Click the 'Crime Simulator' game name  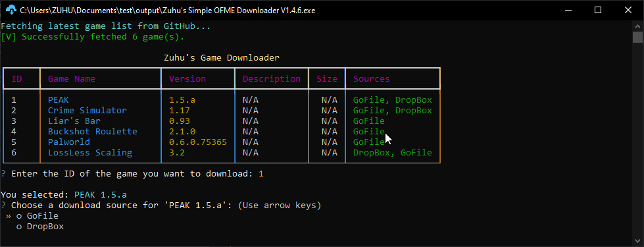[87, 111]
